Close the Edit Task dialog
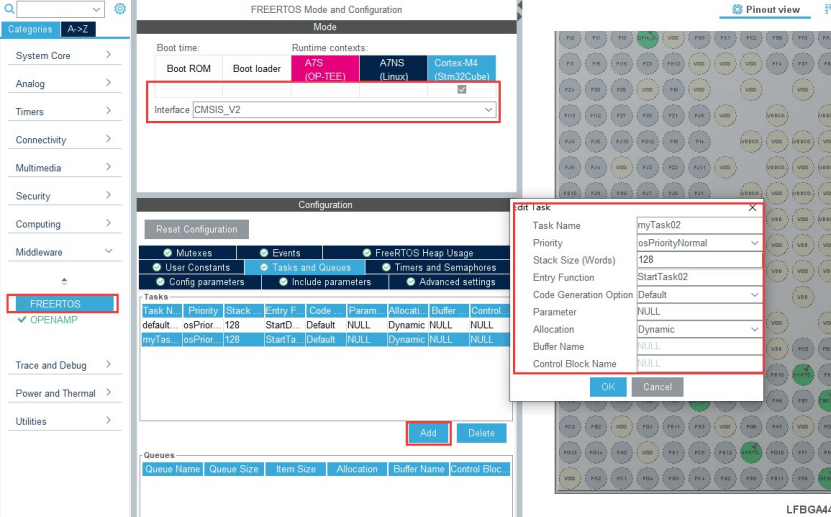 (753, 208)
